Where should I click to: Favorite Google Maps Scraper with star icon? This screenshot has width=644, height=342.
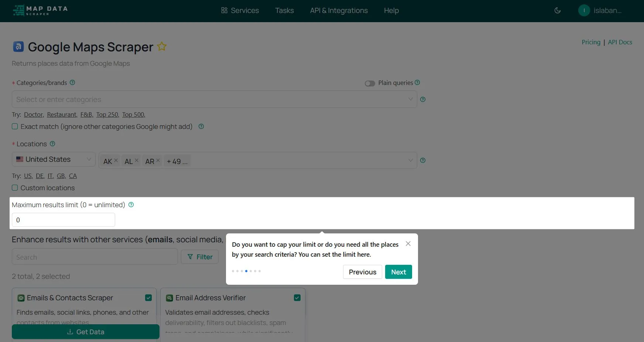[162, 47]
